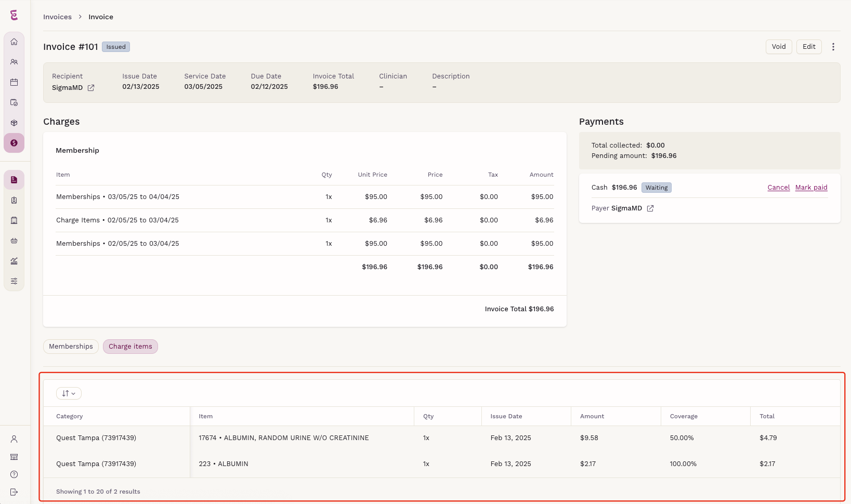The width and height of the screenshot is (851, 504).
Task: Open the package box icon in sidebar
Action: coord(14,123)
